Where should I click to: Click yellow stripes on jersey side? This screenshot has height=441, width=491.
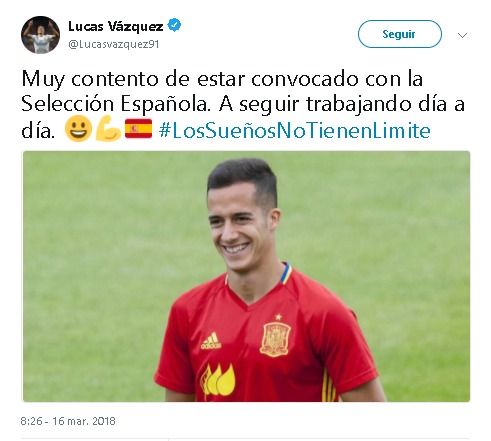click(x=329, y=386)
